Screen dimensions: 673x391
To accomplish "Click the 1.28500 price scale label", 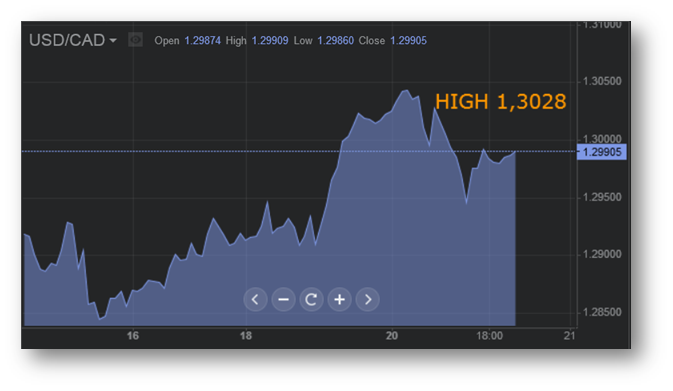I will click(602, 312).
